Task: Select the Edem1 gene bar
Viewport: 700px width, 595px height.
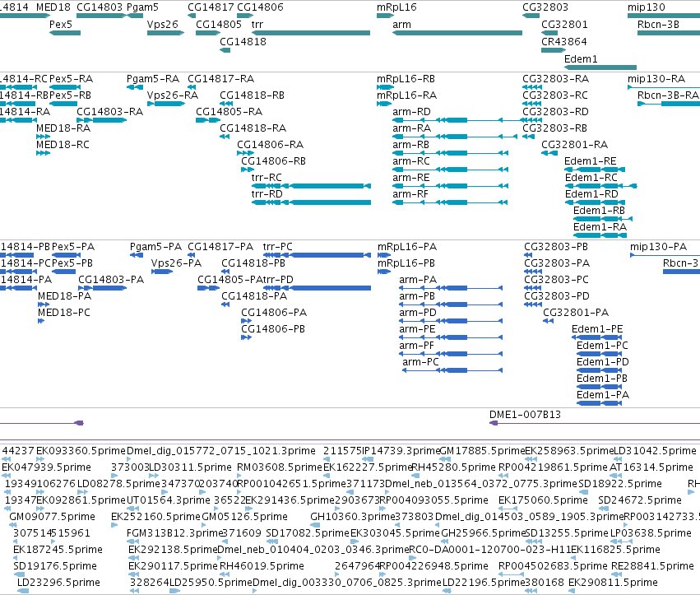Action: click(600, 67)
